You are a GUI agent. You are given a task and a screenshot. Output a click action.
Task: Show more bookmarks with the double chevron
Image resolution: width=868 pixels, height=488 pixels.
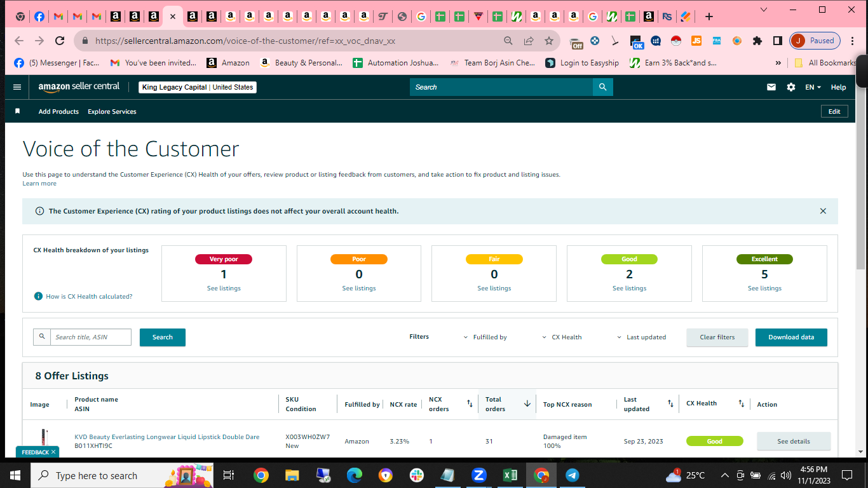778,63
